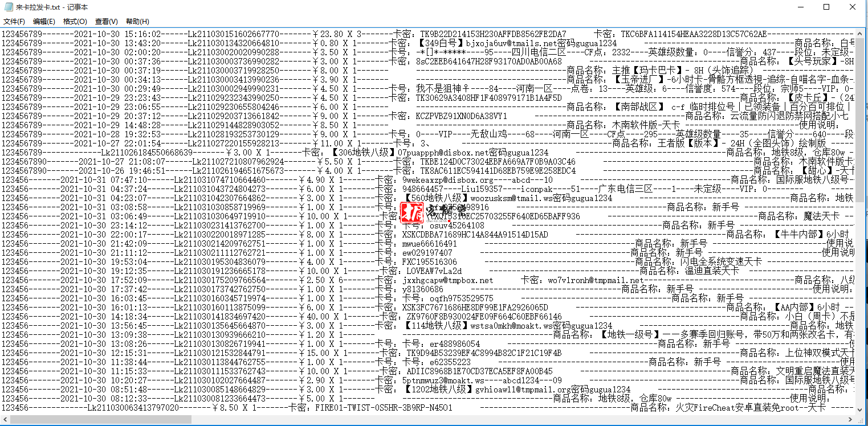
Task: Click timestamp 2021-10-27 22:01:54
Action: tap(117, 144)
